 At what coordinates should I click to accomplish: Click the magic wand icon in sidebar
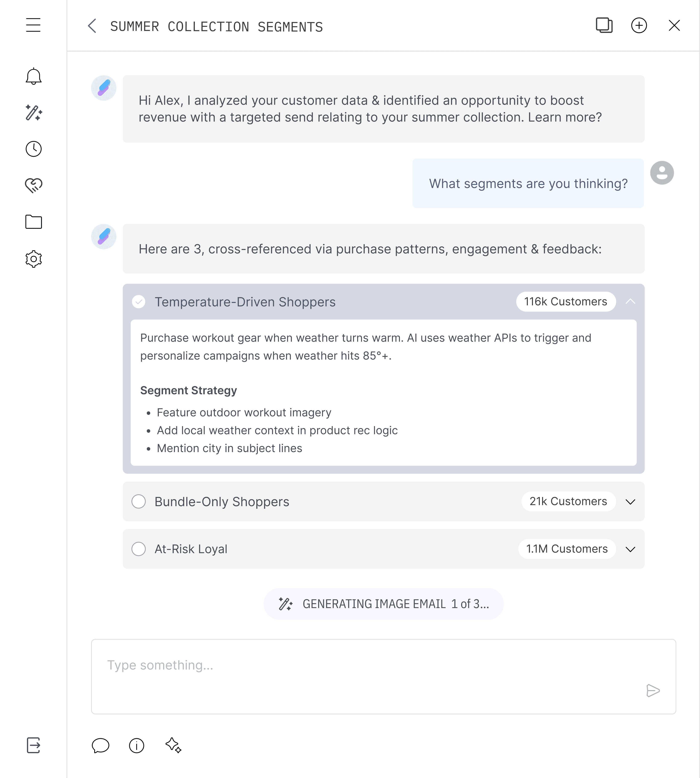pyautogui.click(x=33, y=113)
